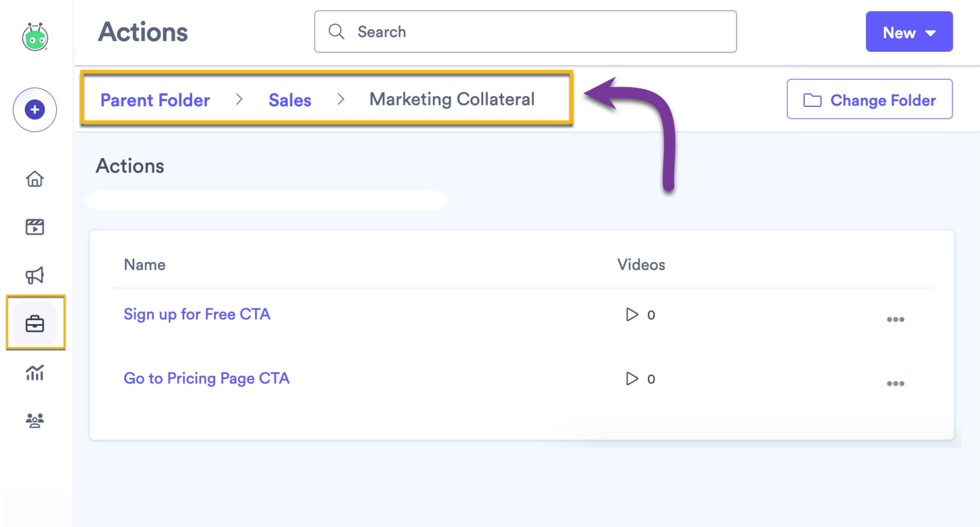Open the Team members icon in sidebar
This screenshot has height=527, width=980.
coord(35,421)
